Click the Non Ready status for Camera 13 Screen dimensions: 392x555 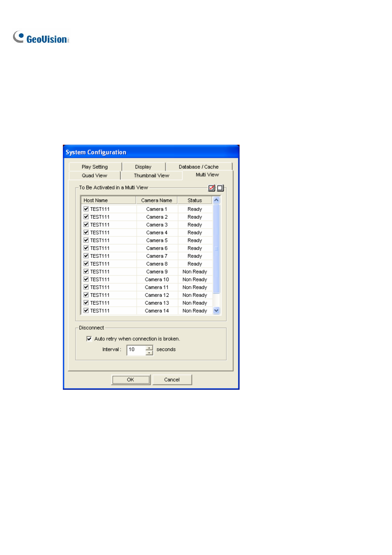pyautogui.click(x=195, y=303)
